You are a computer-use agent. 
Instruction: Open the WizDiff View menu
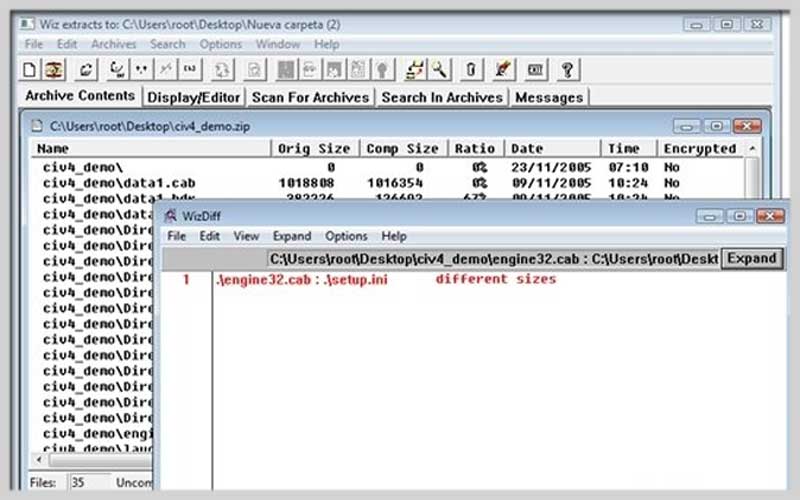tap(246, 236)
